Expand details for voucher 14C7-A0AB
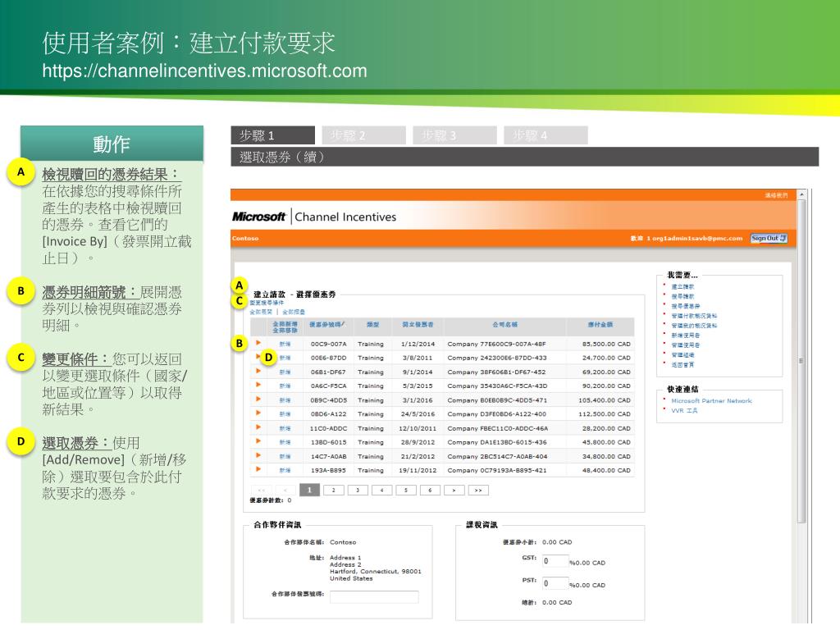This screenshot has height=630, width=840. [258, 455]
